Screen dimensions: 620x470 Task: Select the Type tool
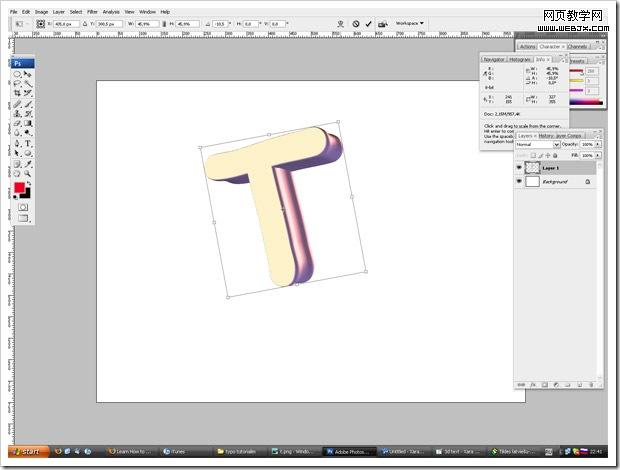[28, 143]
